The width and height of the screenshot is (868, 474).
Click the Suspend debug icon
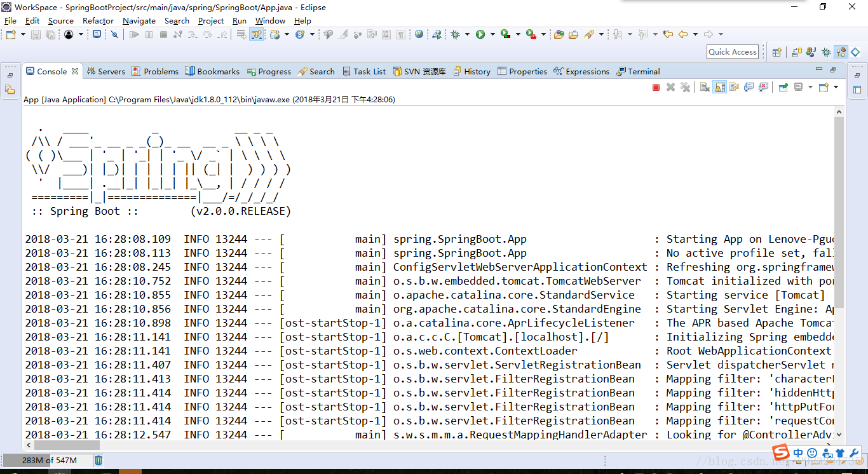click(x=149, y=34)
